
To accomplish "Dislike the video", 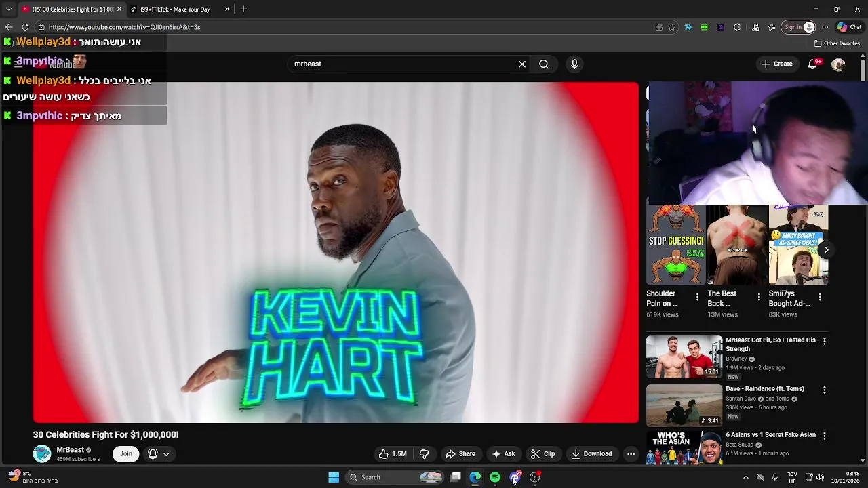I will click(x=425, y=454).
